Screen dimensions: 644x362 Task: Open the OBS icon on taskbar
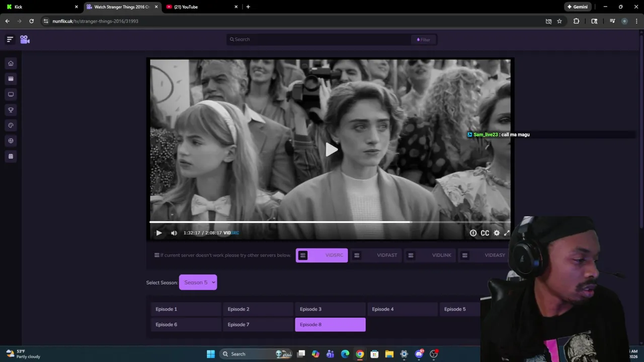coord(434,354)
